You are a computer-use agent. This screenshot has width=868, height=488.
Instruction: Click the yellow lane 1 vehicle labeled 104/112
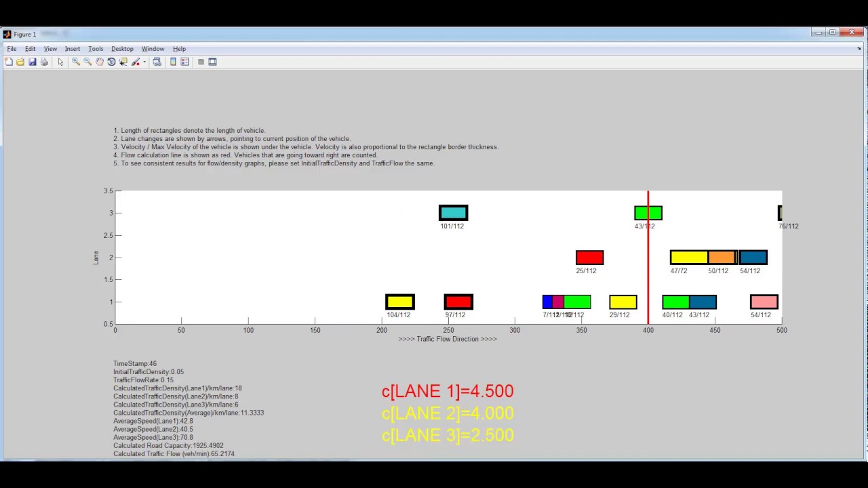(400, 302)
